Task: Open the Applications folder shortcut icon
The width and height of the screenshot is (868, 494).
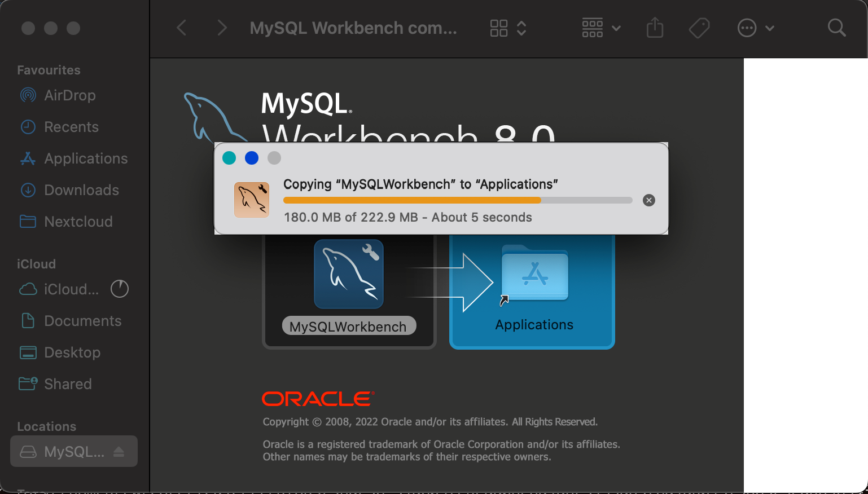Action: [x=534, y=275]
